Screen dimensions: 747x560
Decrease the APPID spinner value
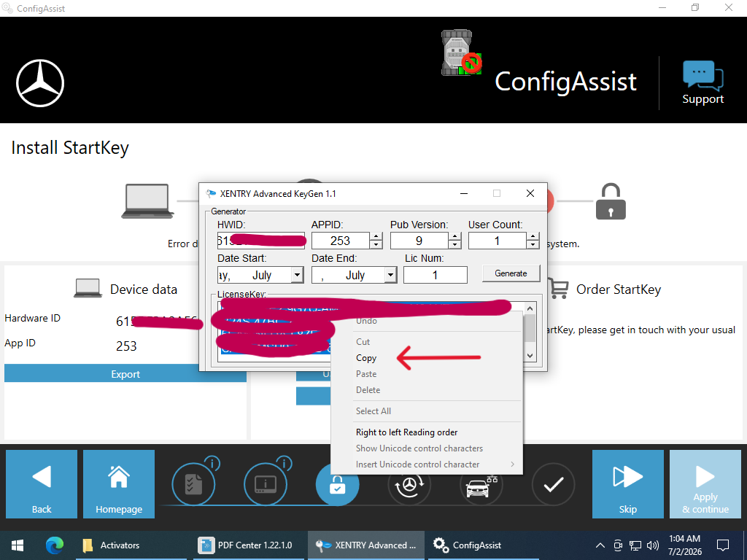point(376,245)
